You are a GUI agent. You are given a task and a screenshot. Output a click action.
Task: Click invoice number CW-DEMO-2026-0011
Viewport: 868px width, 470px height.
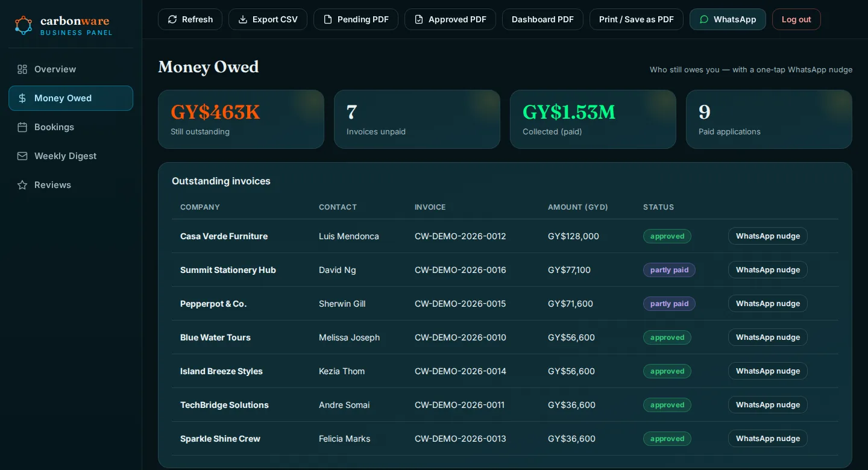pos(460,405)
